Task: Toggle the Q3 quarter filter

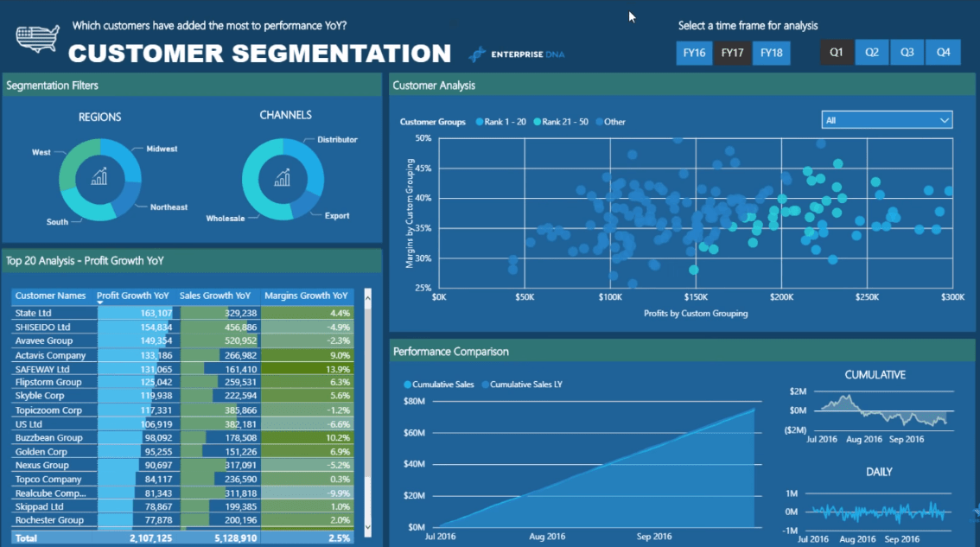Action: pos(907,53)
